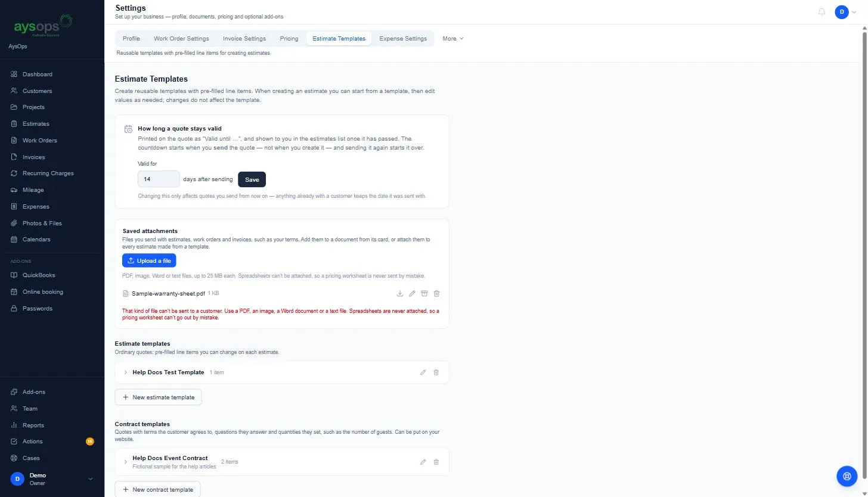Switch to Work Order Settings tab

click(x=181, y=39)
